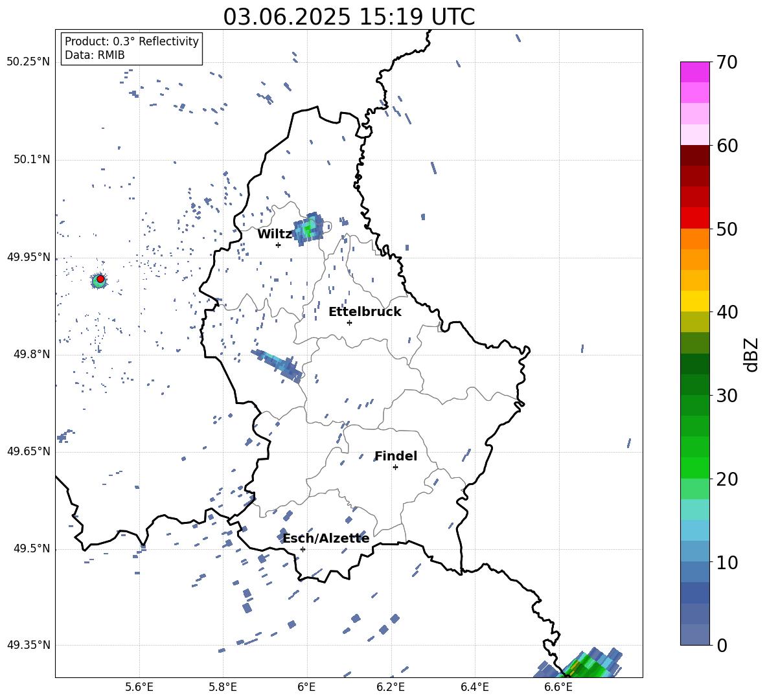The width and height of the screenshot is (767, 700).
Task: Click the 49.5°N latitude label
Action: click(31, 548)
